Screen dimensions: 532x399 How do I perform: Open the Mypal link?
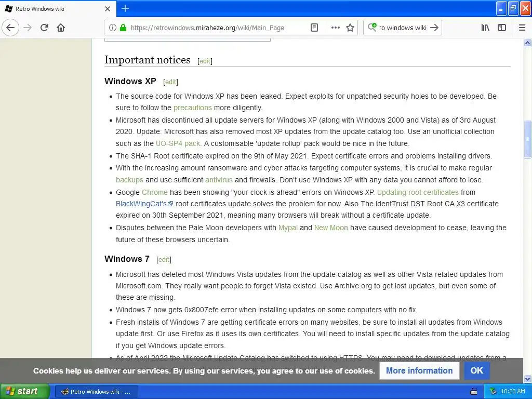coord(288,228)
